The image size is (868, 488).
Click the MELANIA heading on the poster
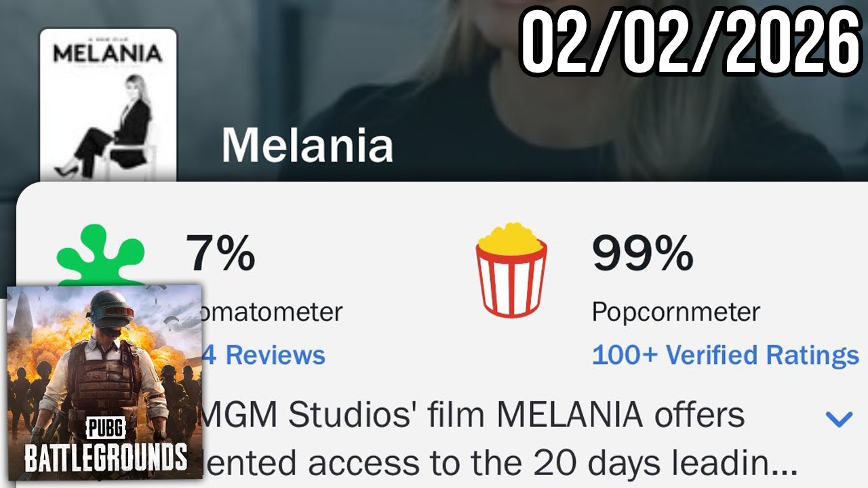(x=108, y=54)
